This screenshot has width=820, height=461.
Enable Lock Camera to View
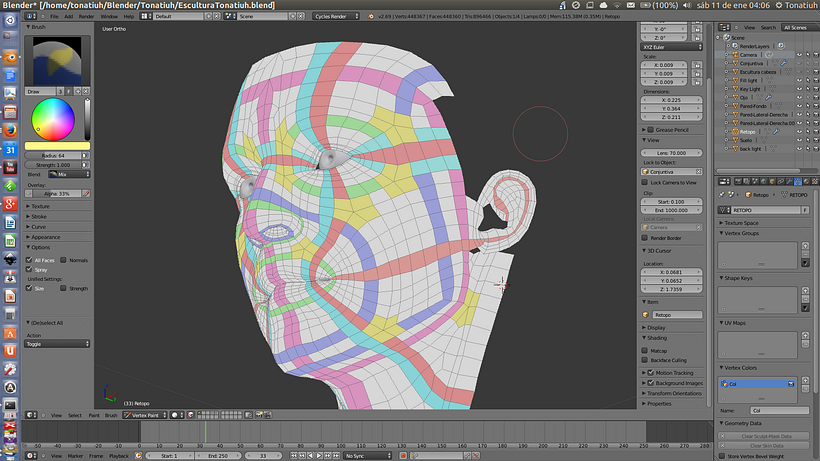645,182
